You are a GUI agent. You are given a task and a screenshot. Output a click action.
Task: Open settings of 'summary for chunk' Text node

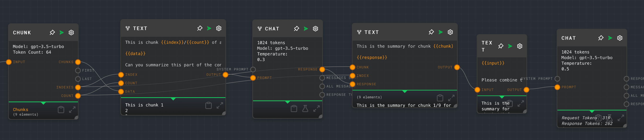(x=450, y=32)
